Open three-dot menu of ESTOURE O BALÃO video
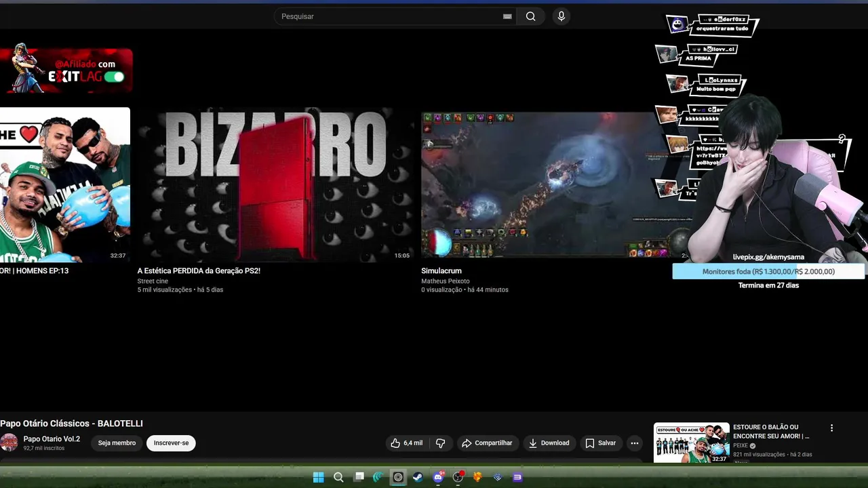The width and height of the screenshot is (868, 488). 831,428
